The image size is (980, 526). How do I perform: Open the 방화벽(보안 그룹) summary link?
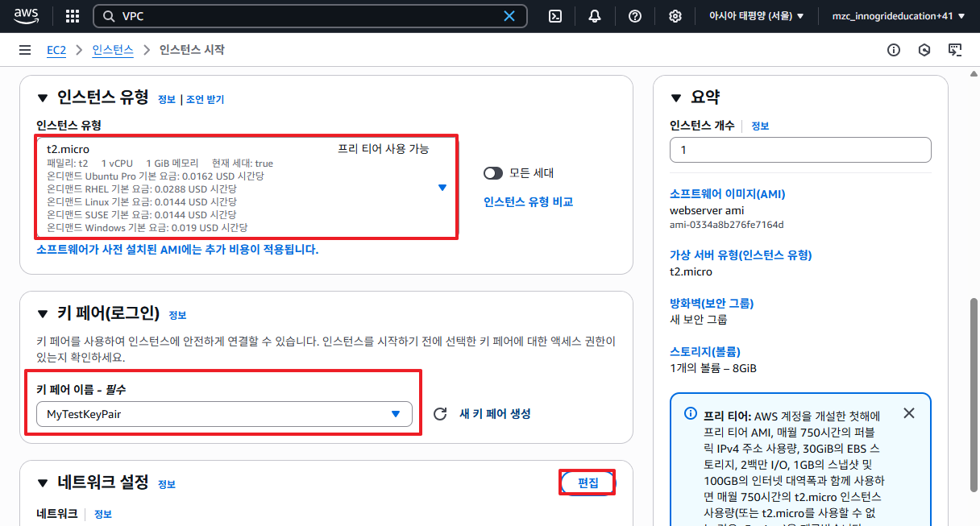712,303
